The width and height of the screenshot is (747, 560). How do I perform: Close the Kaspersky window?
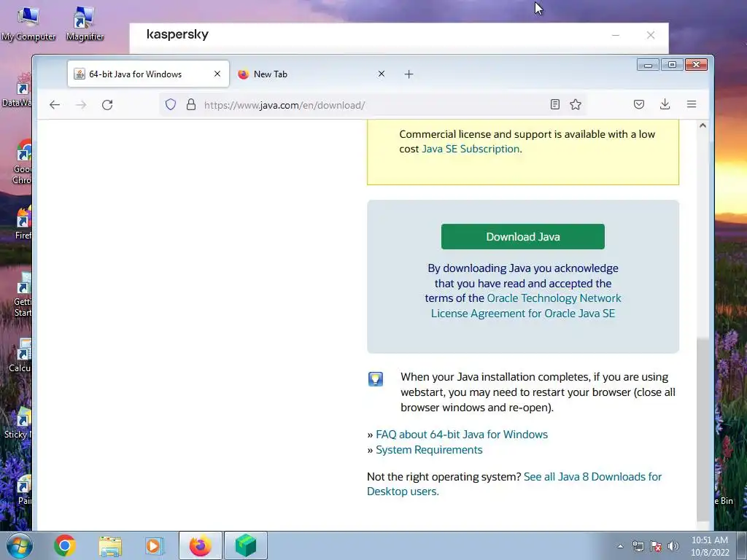(650, 35)
